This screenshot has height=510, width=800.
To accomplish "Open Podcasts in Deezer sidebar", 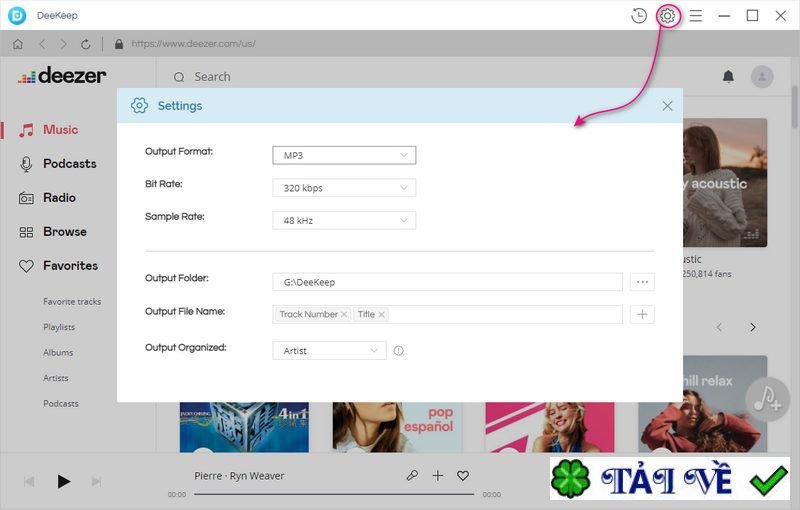I will coord(57,164).
